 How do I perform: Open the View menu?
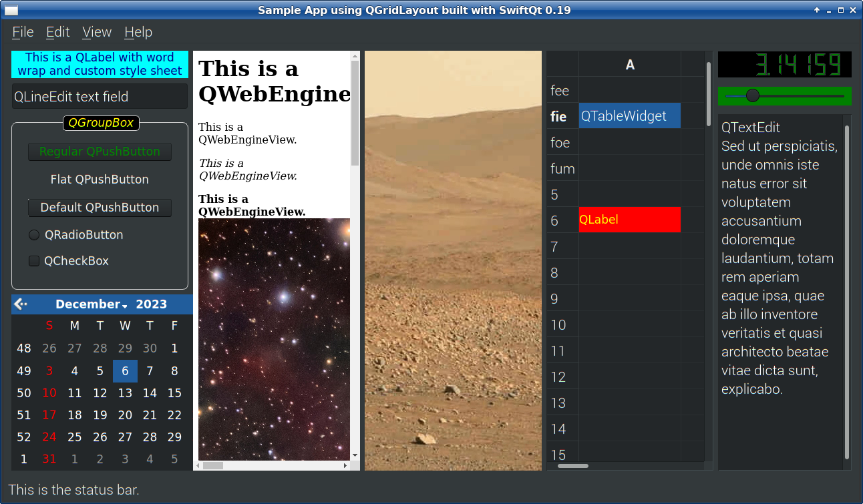(x=97, y=32)
